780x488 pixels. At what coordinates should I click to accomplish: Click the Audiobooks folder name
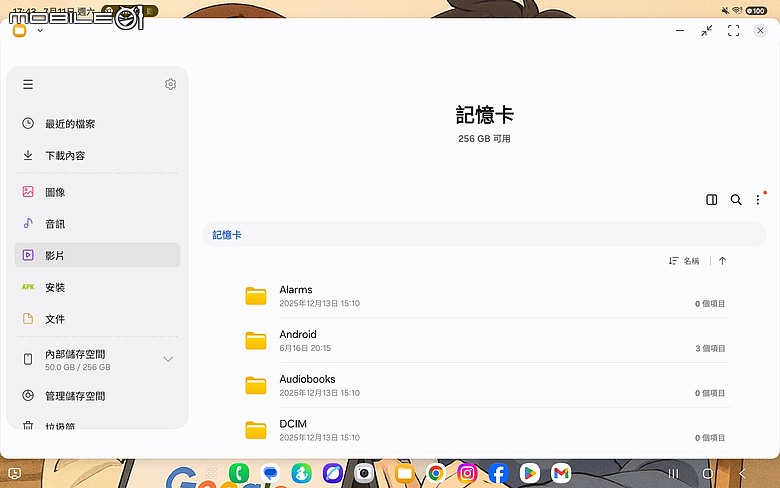(x=307, y=379)
